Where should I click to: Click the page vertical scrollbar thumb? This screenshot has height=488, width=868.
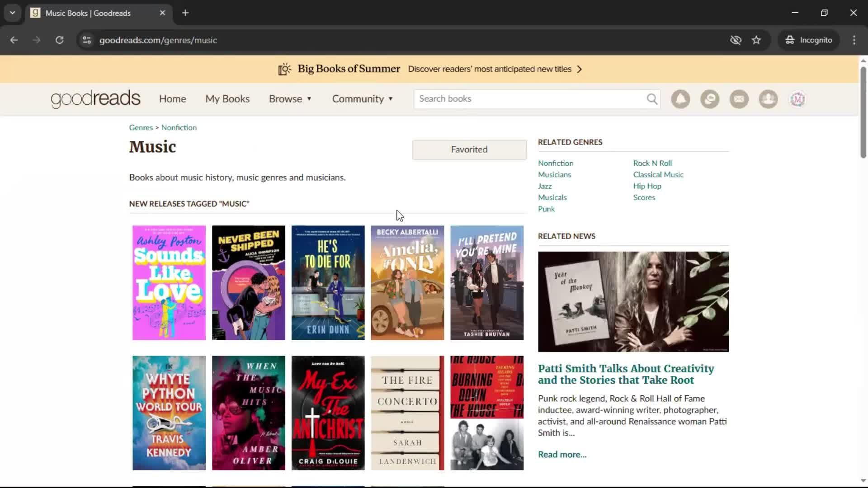863,113
